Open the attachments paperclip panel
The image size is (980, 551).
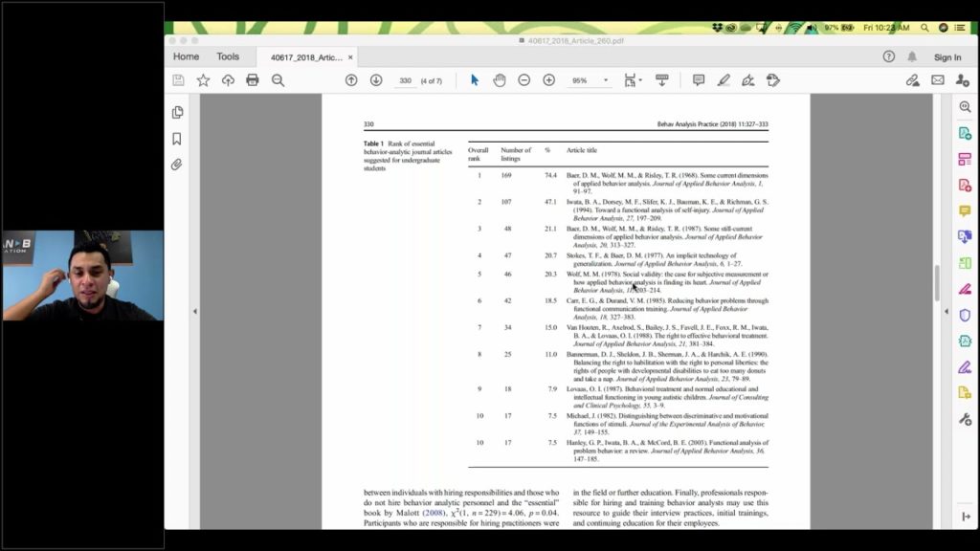pyautogui.click(x=177, y=164)
